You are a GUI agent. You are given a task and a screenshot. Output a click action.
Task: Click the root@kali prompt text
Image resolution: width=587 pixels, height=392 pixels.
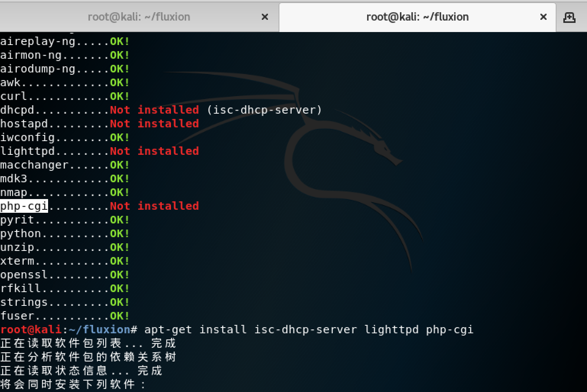[x=31, y=329]
